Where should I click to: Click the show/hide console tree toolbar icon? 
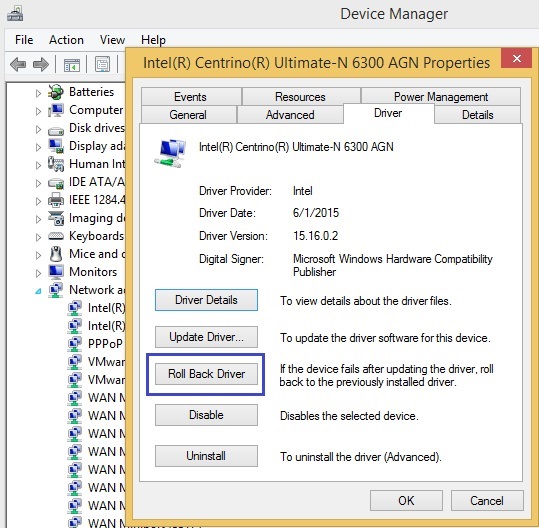(72, 65)
